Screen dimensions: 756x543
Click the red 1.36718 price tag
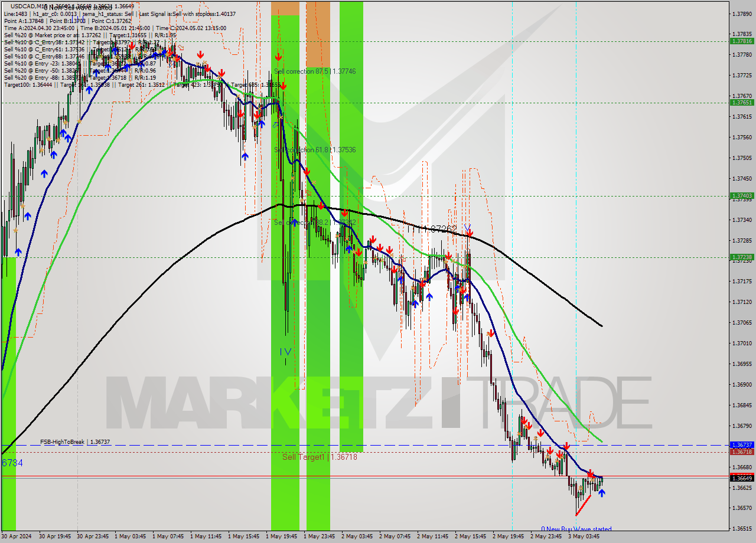pyautogui.click(x=742, y=452)
